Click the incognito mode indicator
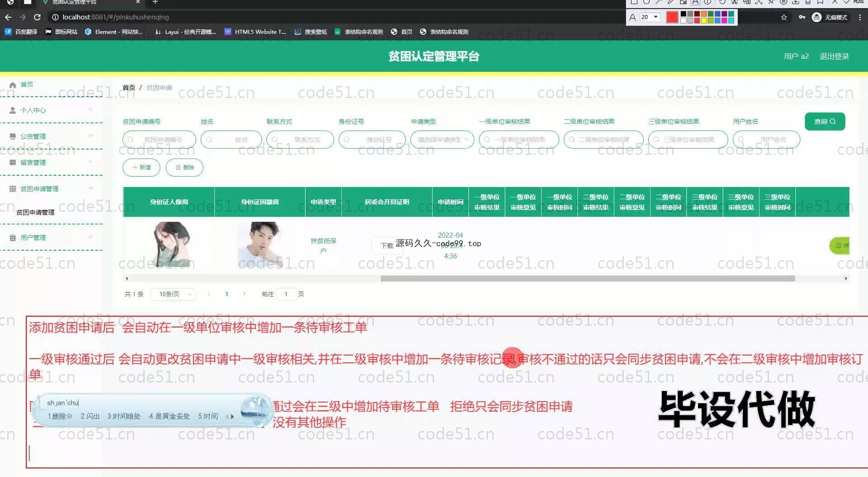The image size is (868, 477). pos(830,17)
